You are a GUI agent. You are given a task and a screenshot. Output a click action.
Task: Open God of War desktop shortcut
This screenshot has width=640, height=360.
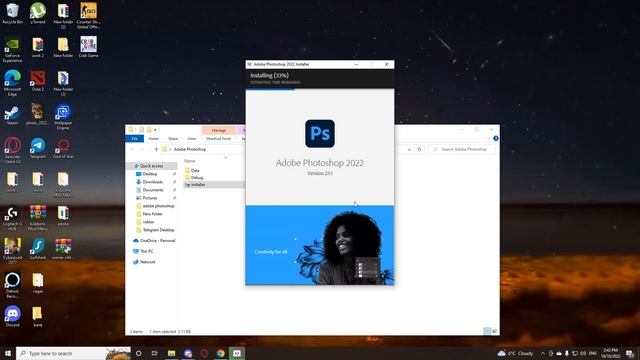click(63, 148)
